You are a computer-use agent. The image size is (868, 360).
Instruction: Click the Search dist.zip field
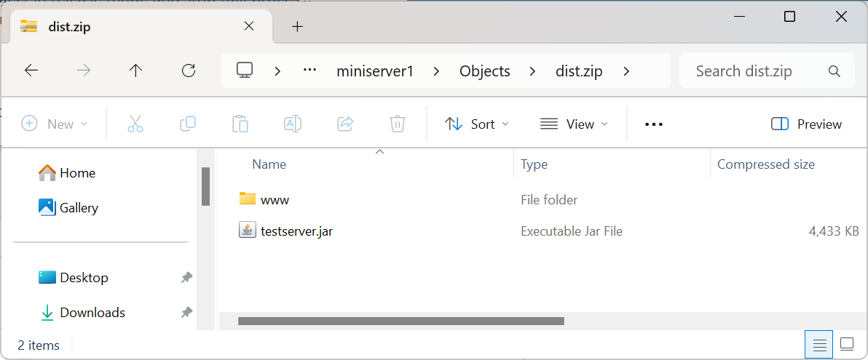point(757,71)
